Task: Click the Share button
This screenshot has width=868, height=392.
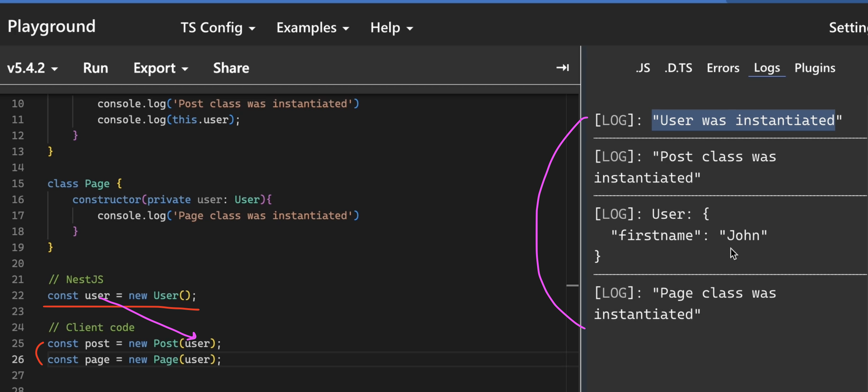Action: coord(231,68)
